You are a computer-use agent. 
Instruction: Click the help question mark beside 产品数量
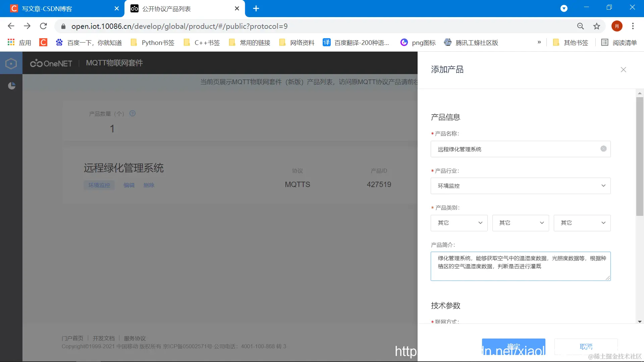tap(132, 114)
